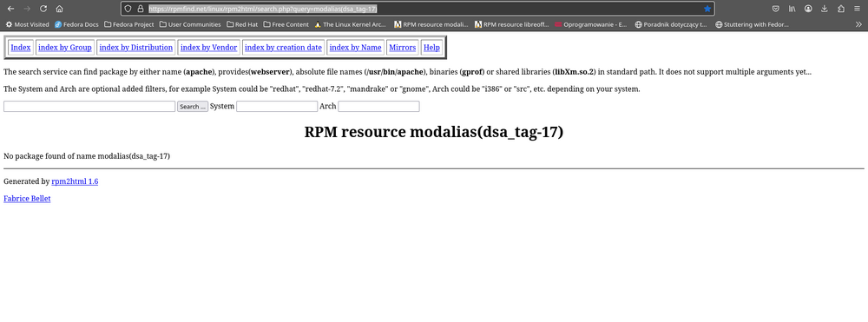This screenshot has height=322, width=868.
Task: Open the RPM resource modalias bookmark
Action: [x=431, y=24]
